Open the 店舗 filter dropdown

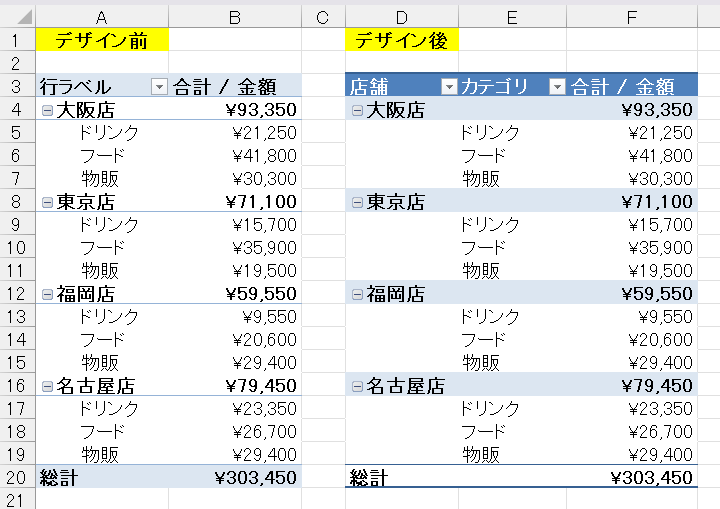(449, 86)
